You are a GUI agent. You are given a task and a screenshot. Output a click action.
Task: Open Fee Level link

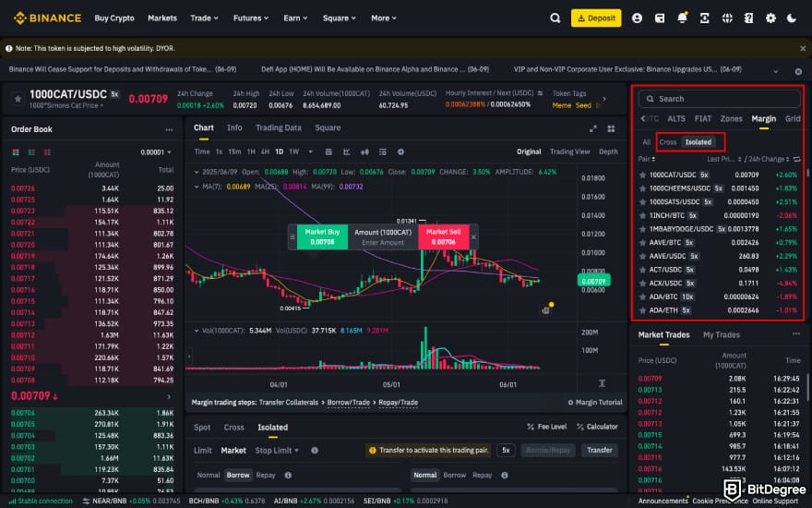coord(547,427)
